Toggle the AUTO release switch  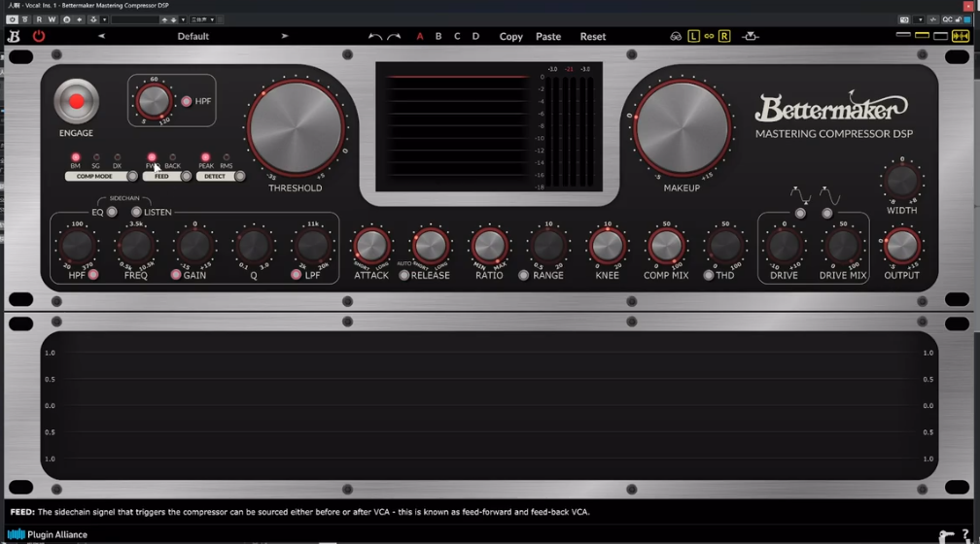coord(404,276)
